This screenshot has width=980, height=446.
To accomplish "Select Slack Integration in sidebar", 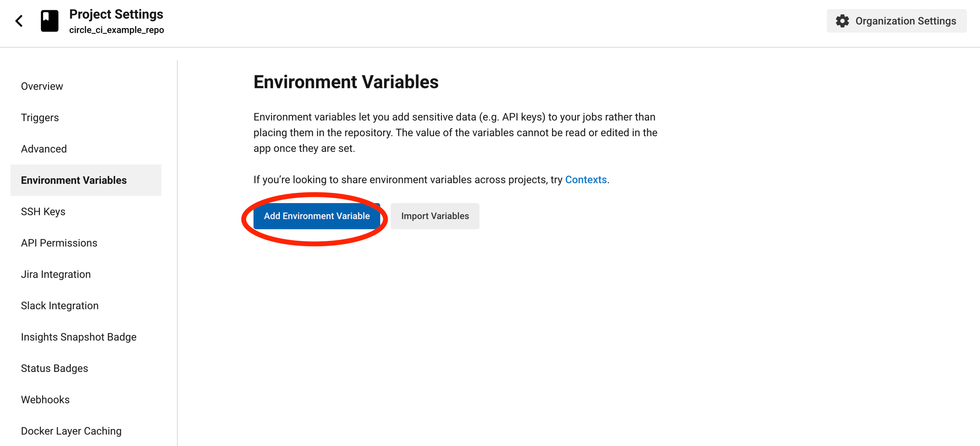I will point(60,306).
